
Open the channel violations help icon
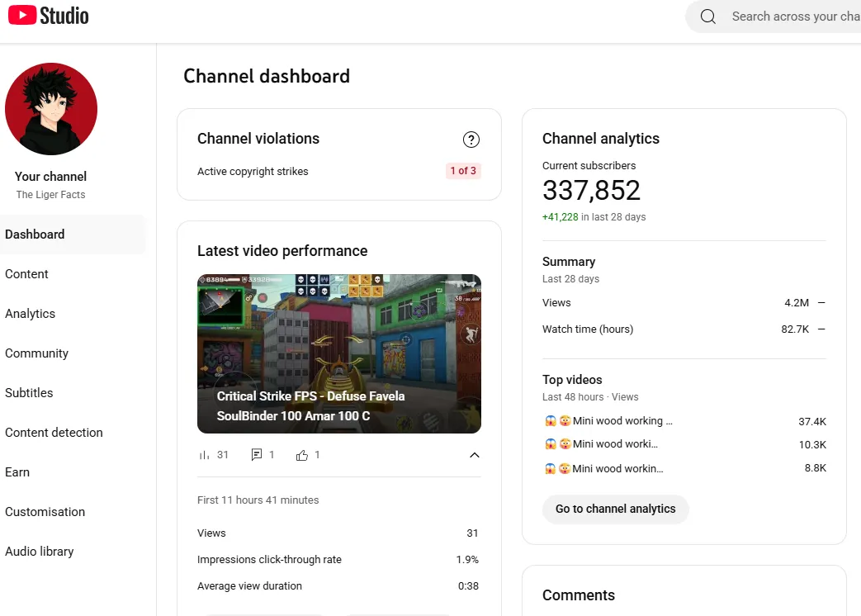point(471,140)
